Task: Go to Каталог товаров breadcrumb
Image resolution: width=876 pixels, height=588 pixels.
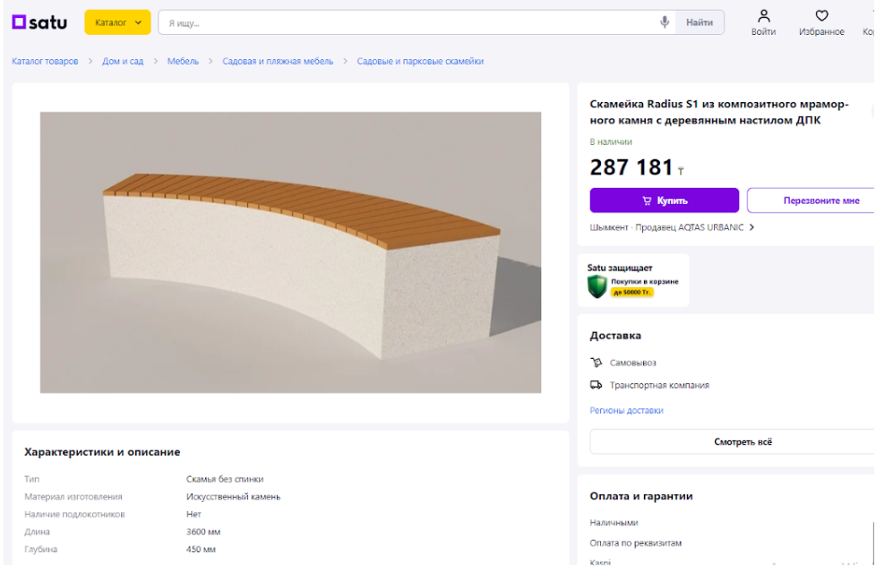Action: 46,62
